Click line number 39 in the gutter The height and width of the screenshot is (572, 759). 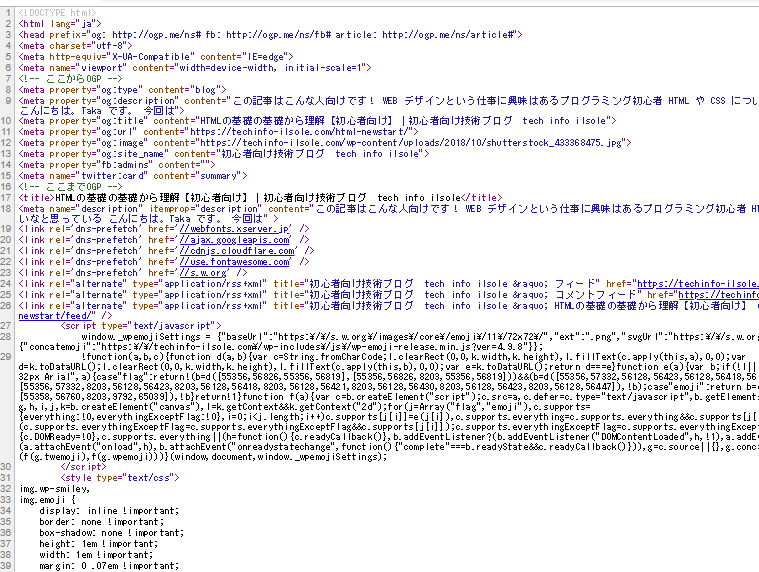click(x=6, y=566)
